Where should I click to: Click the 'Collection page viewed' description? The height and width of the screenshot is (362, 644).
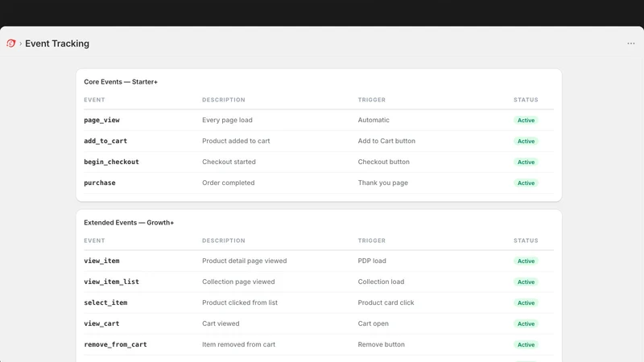tap(238, 282)
